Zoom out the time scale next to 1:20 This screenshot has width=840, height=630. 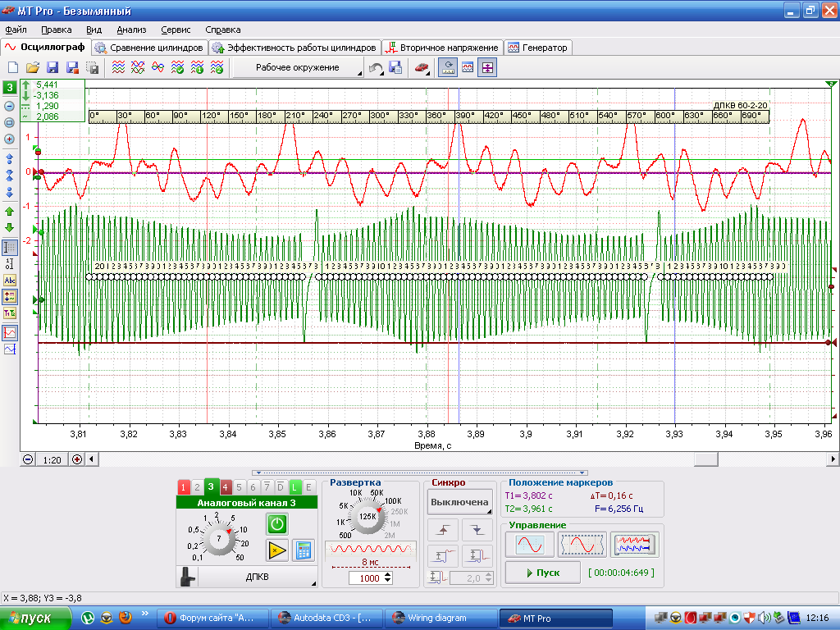(28, 459)
